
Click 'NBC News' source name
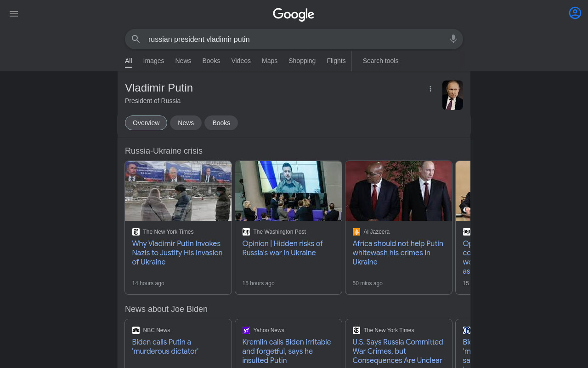(157, 330)
